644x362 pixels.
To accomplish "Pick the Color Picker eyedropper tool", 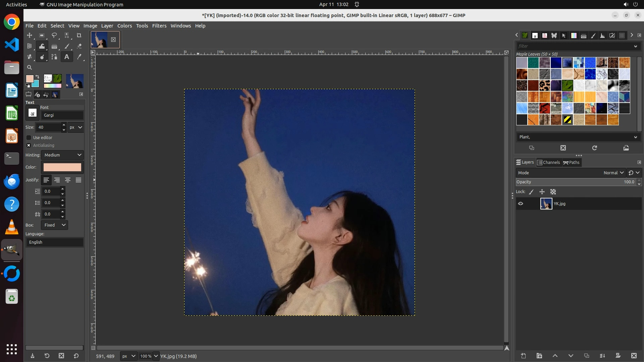I will pos(79,57).
